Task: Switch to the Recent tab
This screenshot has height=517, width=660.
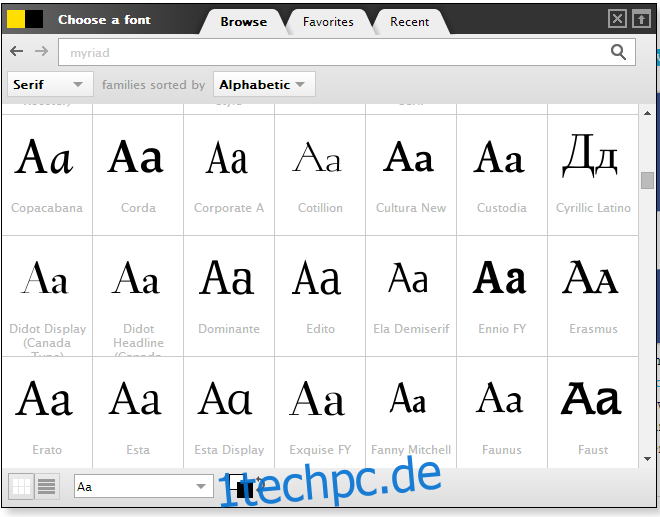Action: tap(410, 22)
